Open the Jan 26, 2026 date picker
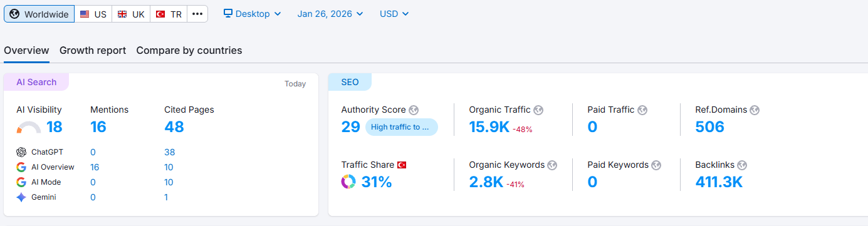Viewport: 868px width, 226px height. click(x=330, y=14)
